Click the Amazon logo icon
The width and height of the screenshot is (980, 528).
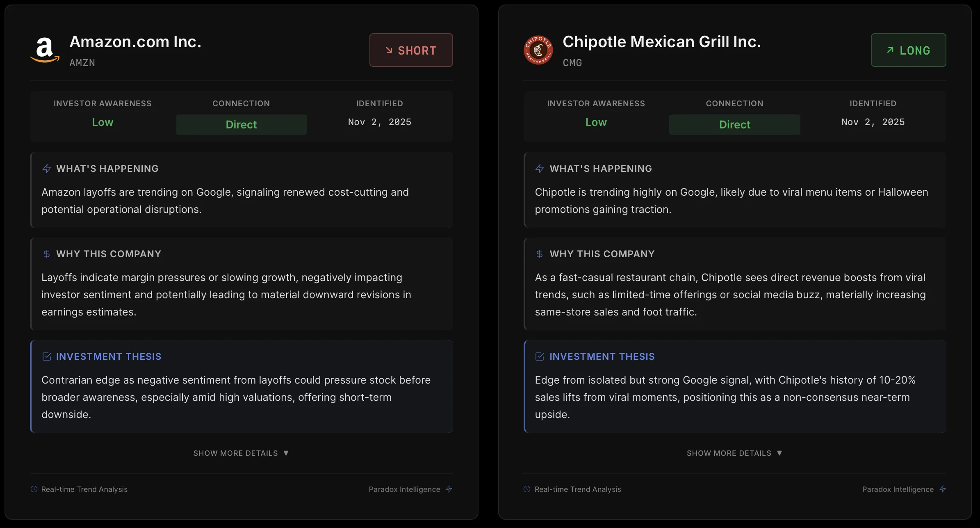pos(45,50)
